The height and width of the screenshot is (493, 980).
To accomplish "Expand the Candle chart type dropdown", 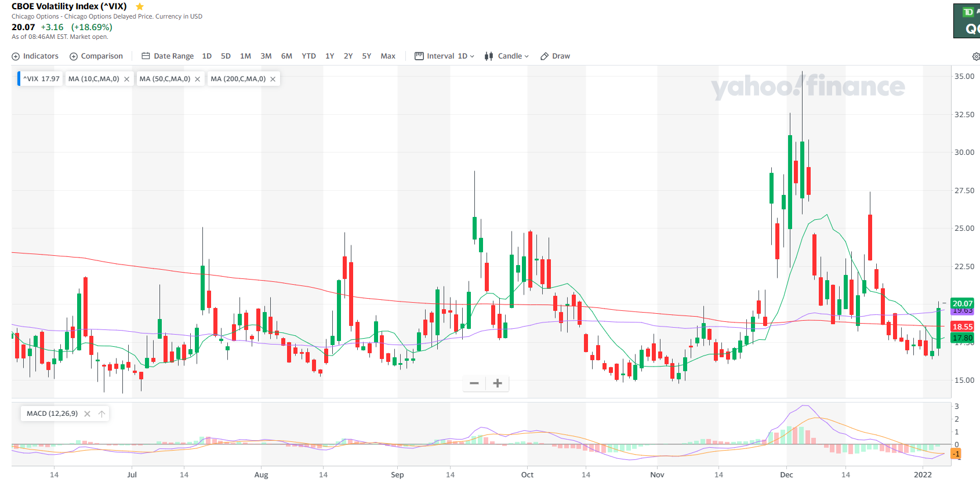I will [507, 56].
